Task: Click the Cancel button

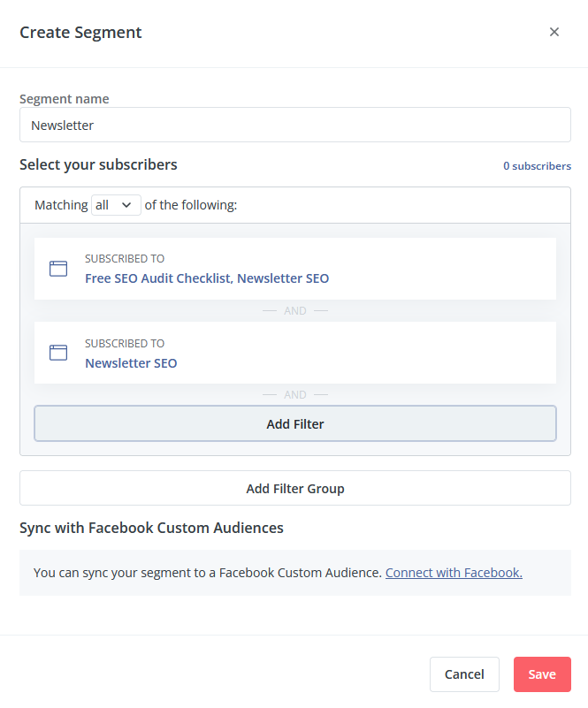Action: pyautogui.click(x=464, y=674)
